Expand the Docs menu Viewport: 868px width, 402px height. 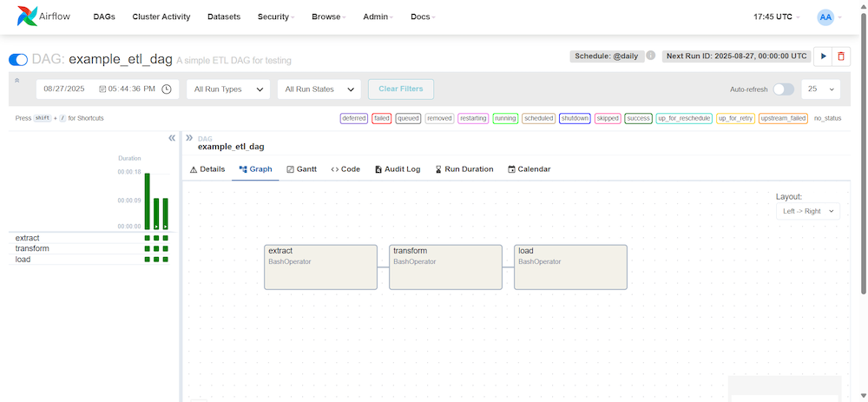423,17
